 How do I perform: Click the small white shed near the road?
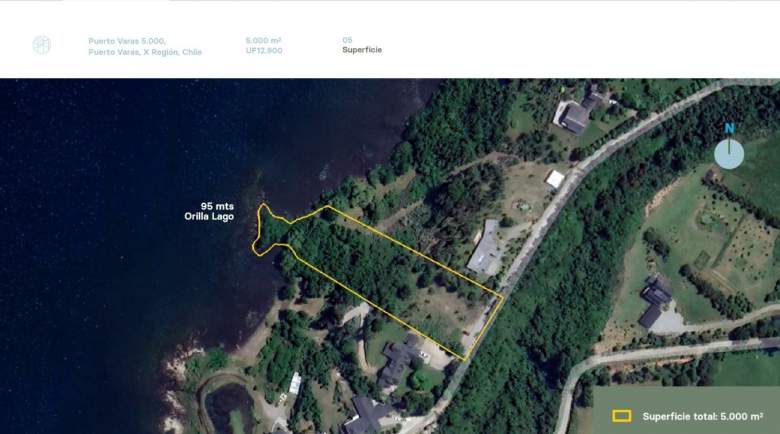tap(555, 179)
